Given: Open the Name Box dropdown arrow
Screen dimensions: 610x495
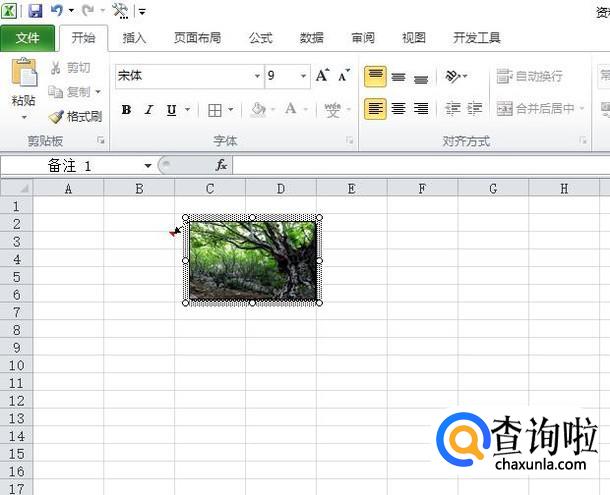Looking at the screenshot, I should coord(148,165).
